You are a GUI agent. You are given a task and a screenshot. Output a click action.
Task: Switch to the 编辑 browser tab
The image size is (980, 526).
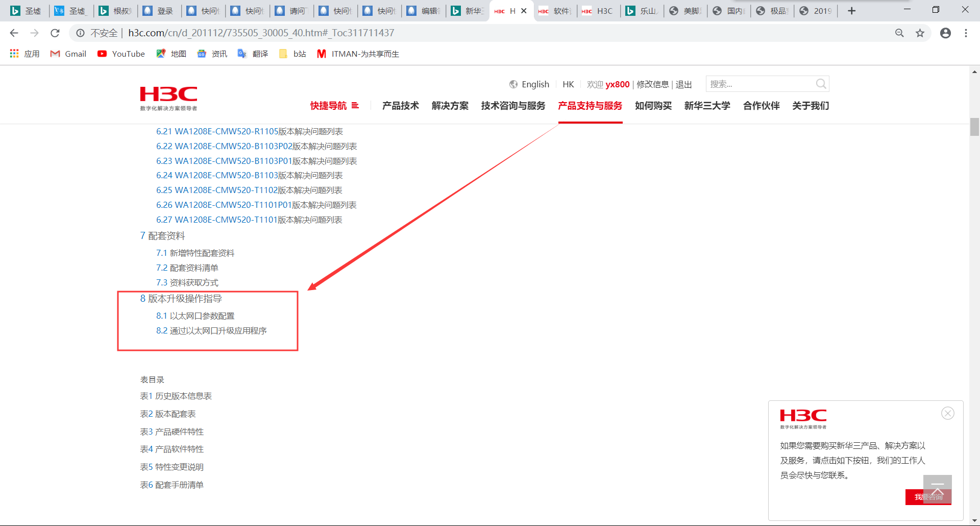click(423, 11)
